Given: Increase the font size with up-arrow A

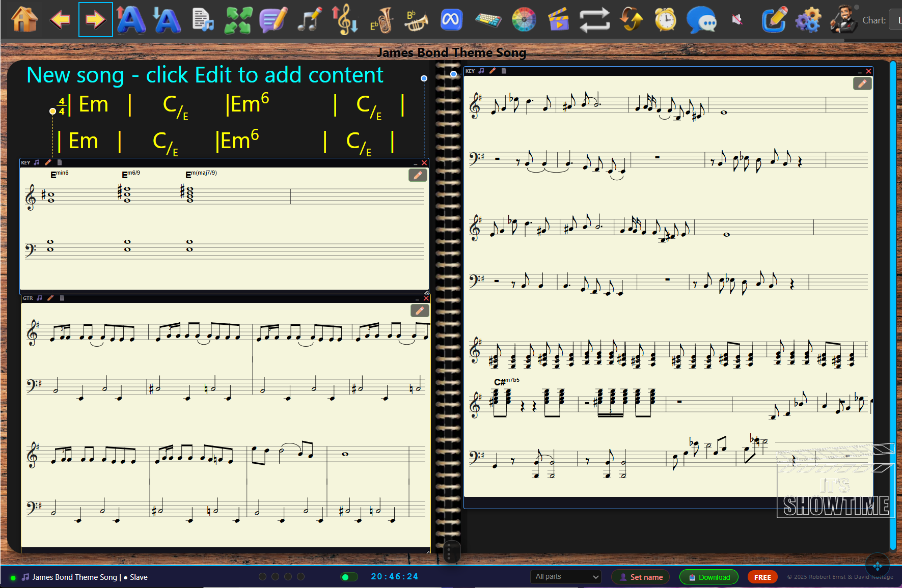Looking at the screenshot, I should (x=130, y=20).
